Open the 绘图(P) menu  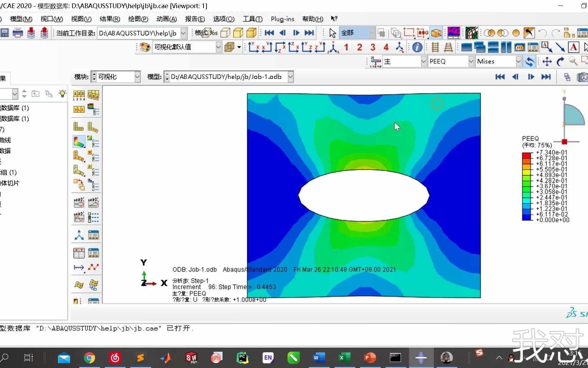click(138, 19)
